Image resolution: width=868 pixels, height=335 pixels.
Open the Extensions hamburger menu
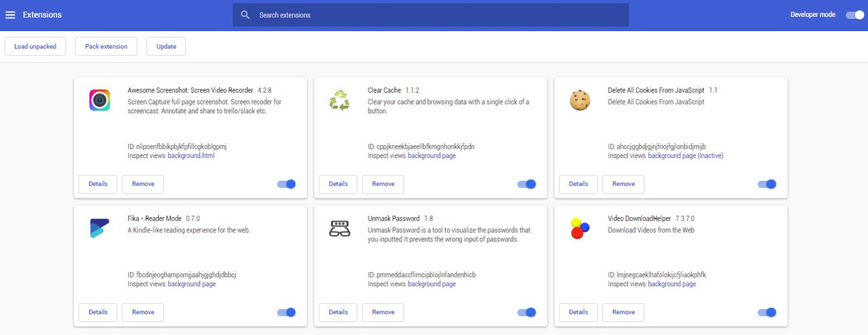10,15
